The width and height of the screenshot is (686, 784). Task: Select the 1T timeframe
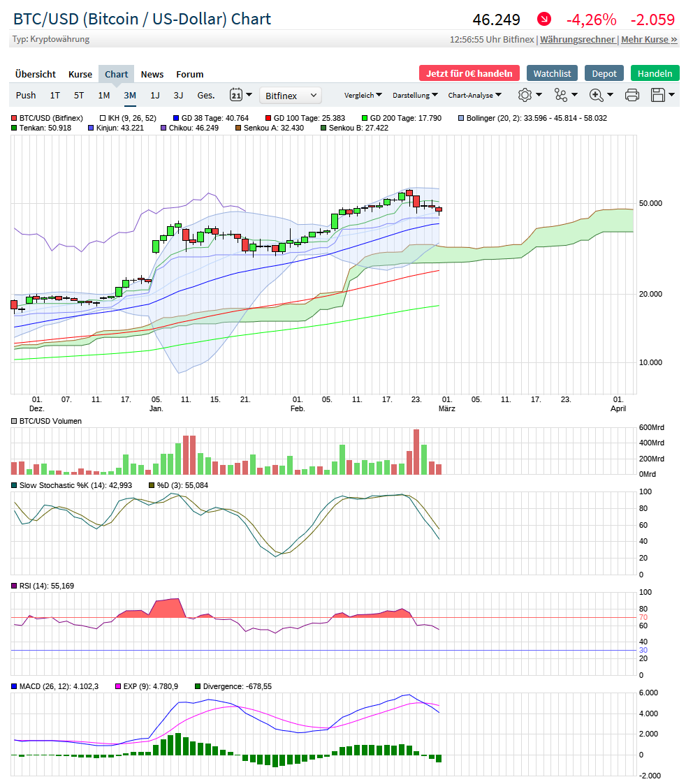click(x=55, y=95)
